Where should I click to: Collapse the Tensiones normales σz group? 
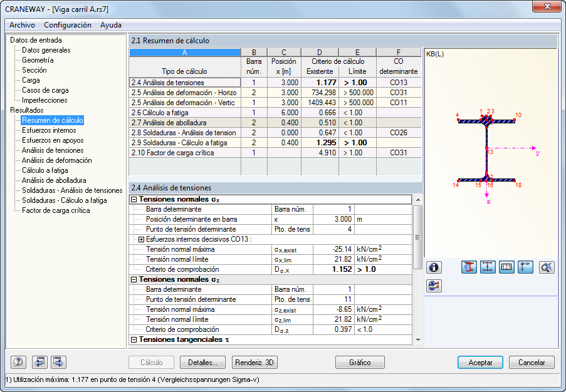pyautogui.click(x=134, y=279)
